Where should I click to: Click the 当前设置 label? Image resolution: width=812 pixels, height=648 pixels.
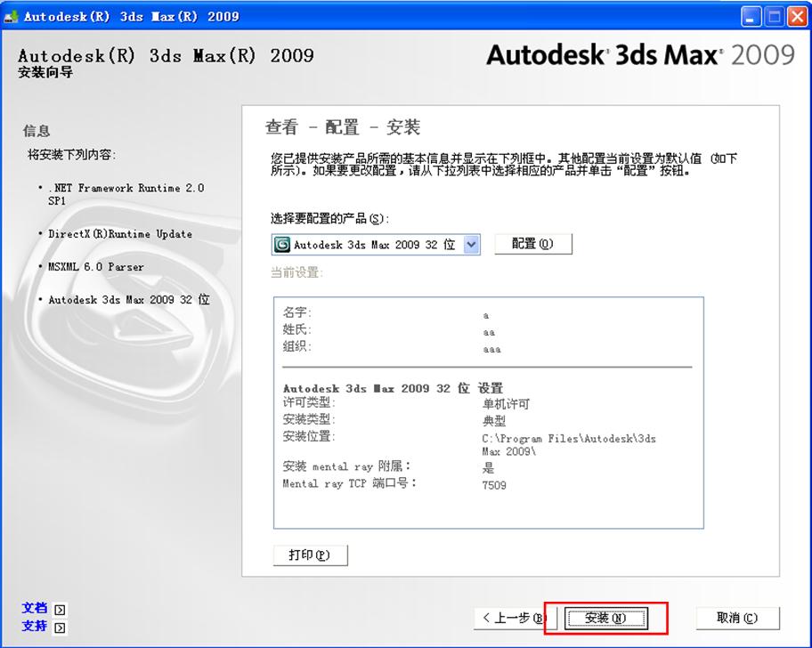[x=296, y=272]
